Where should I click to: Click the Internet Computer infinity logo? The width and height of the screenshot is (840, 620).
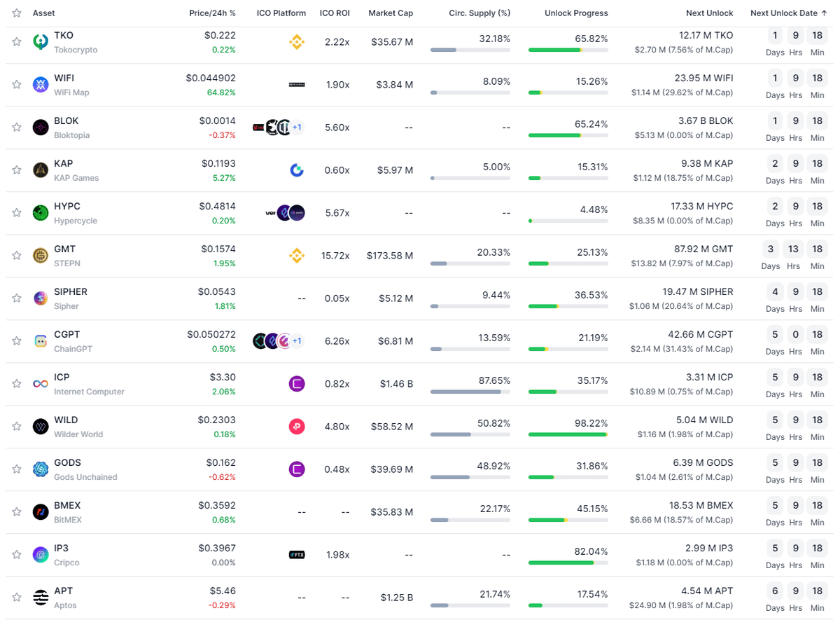41,384
